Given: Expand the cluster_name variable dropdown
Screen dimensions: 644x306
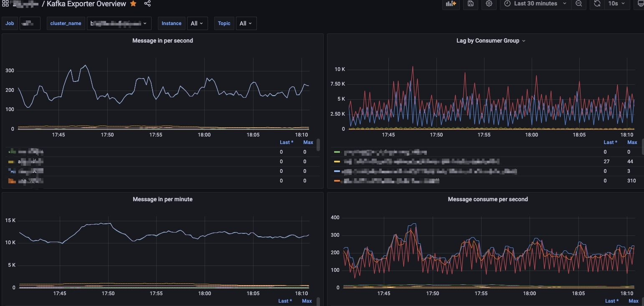Looking at the screenshot, I should [x=119, y=23].
